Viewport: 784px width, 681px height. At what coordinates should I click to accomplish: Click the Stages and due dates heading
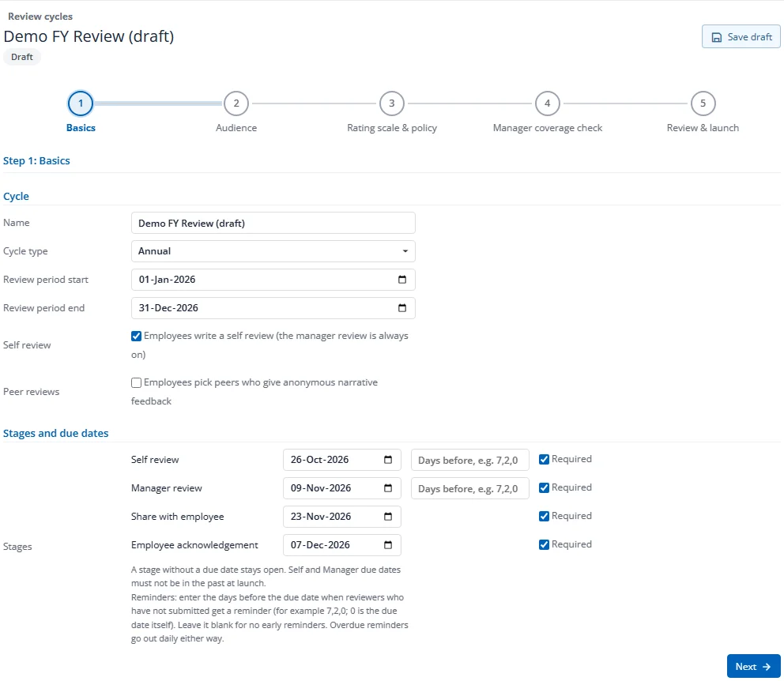coord(55,433)
